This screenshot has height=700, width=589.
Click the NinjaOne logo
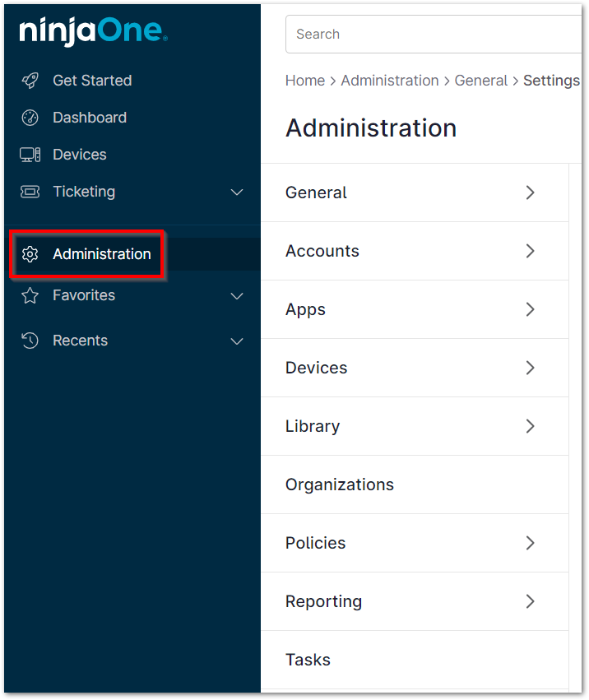[x=93, y=32]
